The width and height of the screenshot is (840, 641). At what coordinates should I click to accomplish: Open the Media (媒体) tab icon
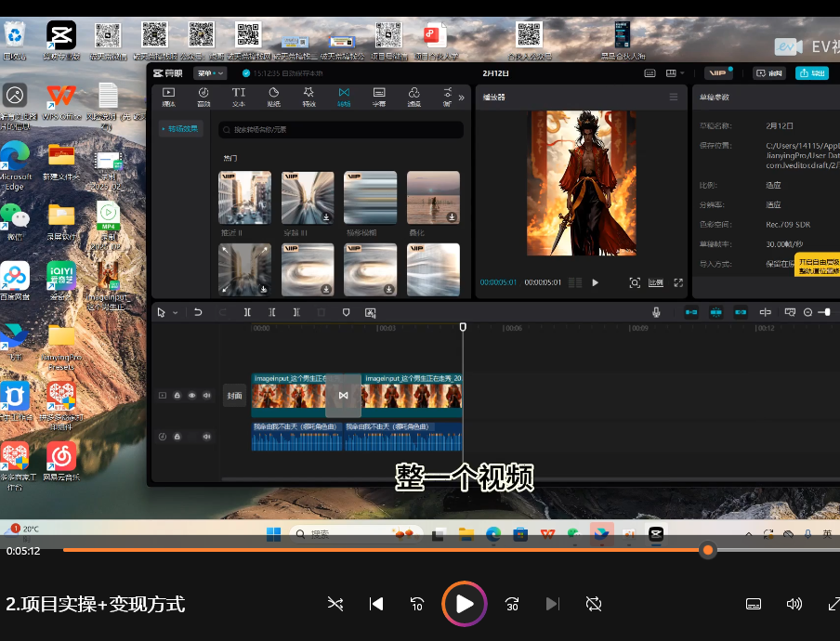click(x=169, y=97)
